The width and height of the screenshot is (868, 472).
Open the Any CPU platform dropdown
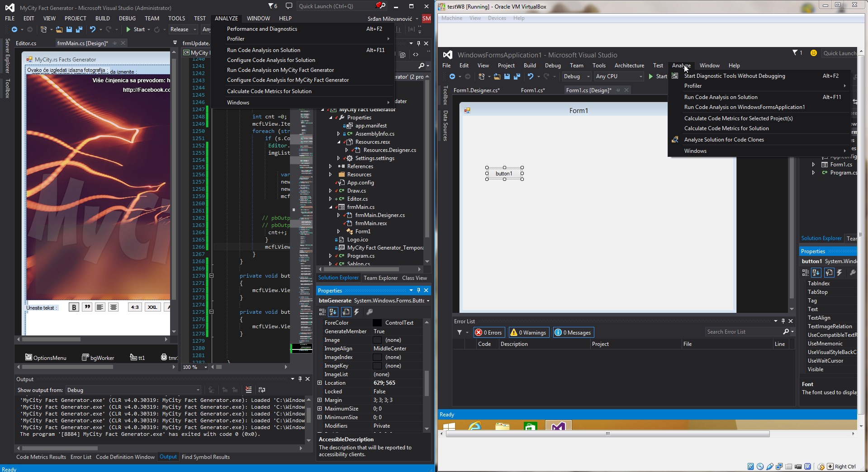[618, 76]
